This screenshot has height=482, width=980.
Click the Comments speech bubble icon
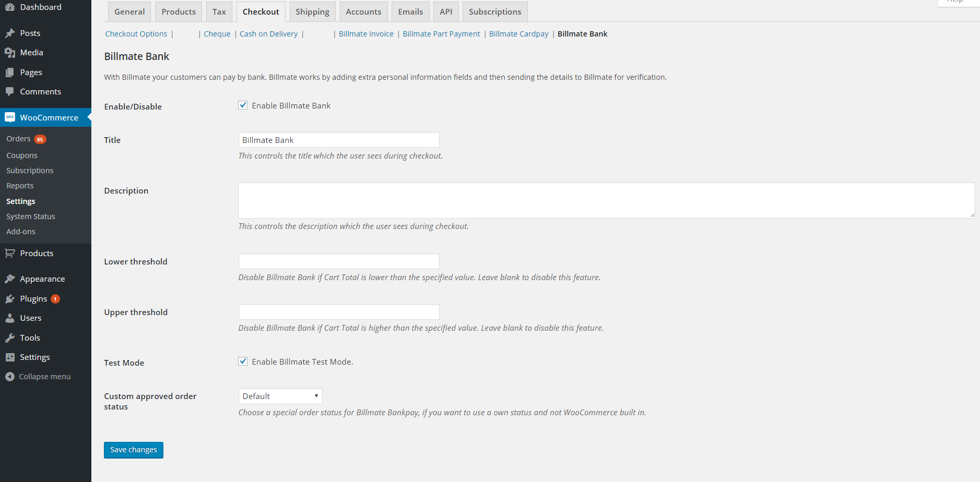pos(9,92)
